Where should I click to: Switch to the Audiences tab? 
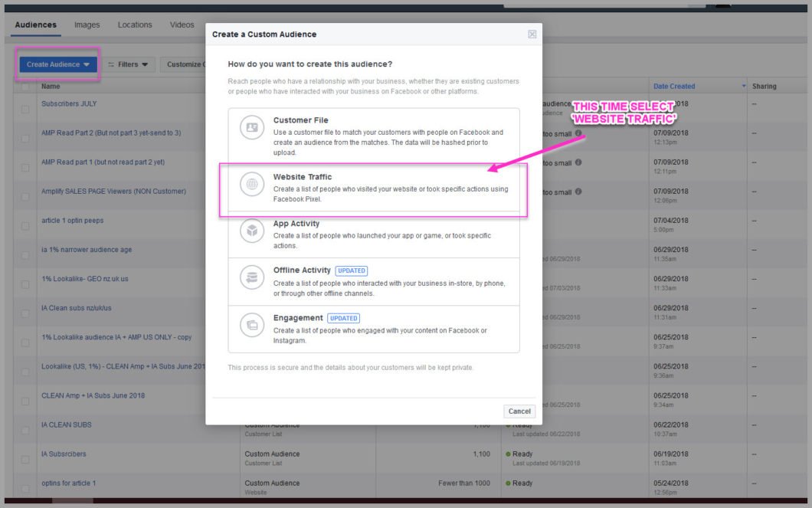[36, 25]
